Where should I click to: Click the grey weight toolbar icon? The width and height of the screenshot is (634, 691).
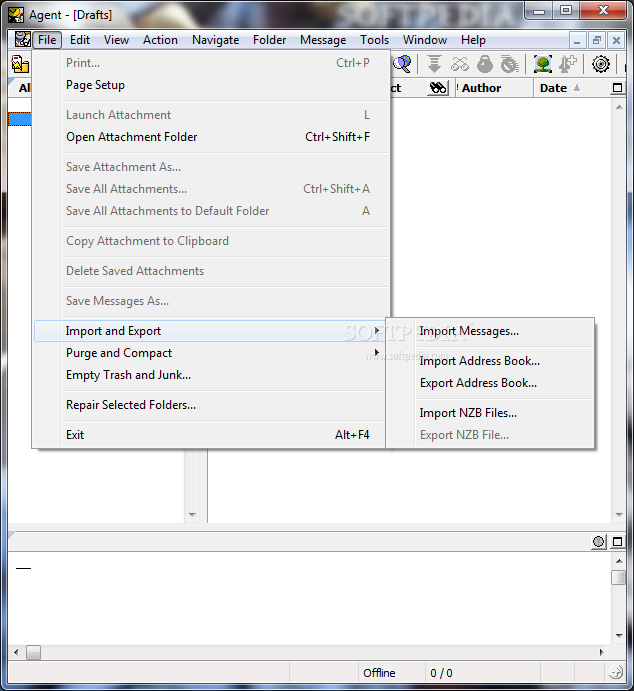(x=485, y=64)
